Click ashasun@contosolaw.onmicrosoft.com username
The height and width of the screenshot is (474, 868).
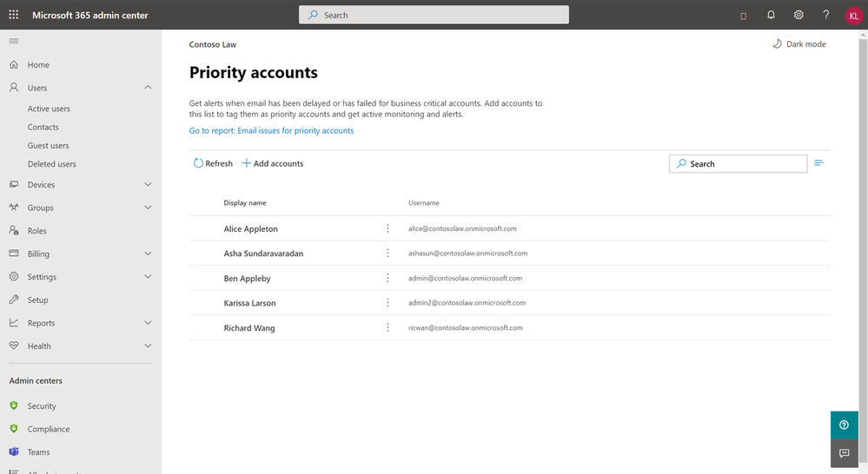[x=467, y=253]
